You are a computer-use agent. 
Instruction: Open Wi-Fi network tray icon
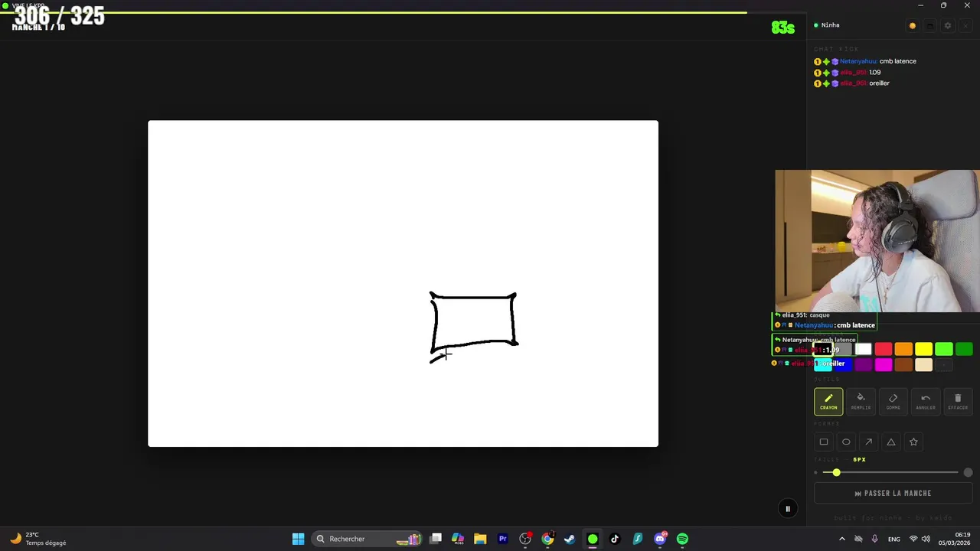[913, 539]
